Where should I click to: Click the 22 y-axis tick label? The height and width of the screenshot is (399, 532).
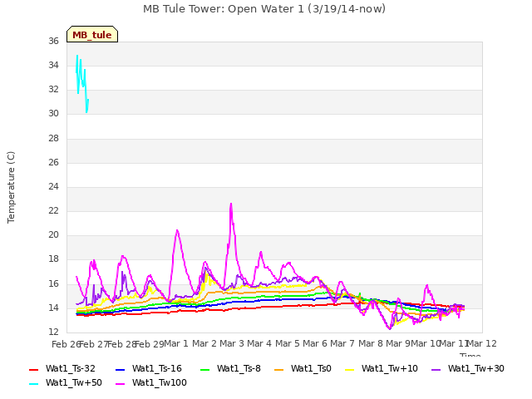(53, 210)
